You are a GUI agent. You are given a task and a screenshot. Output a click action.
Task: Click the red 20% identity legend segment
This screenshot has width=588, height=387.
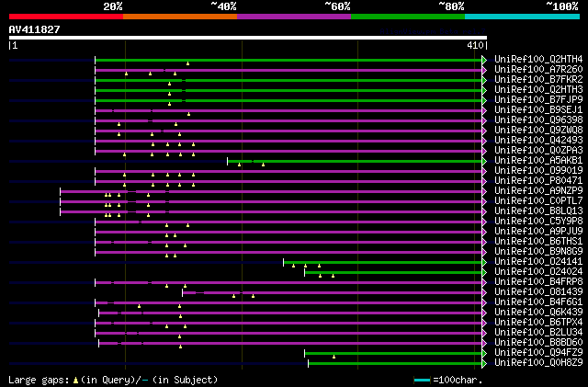click(66, 17)
